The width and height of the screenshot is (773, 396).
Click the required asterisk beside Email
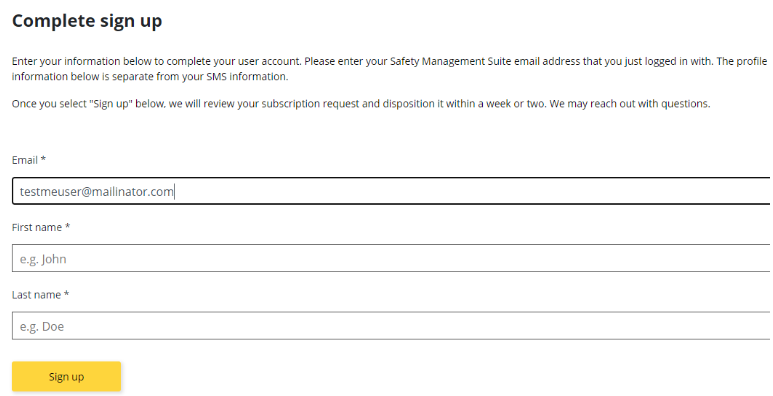43,159
